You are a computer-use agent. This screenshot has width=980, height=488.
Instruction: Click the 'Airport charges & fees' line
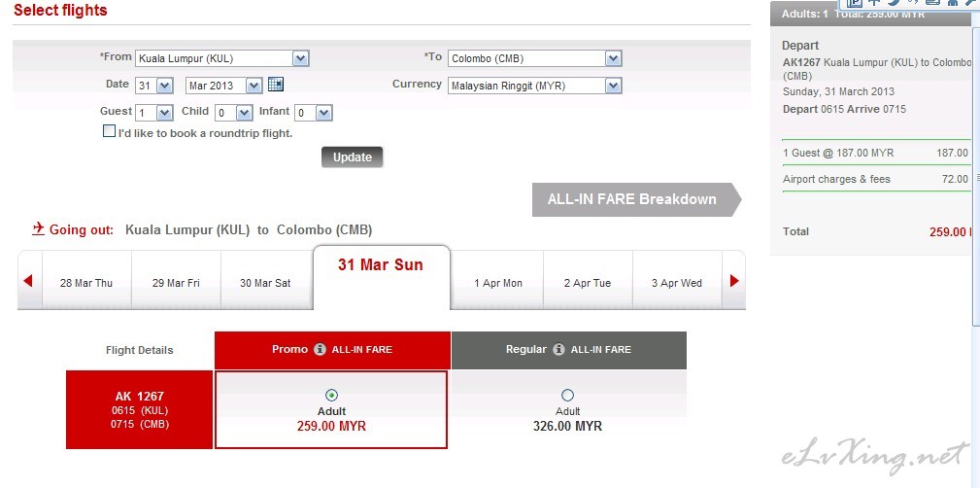[x=875, y=179]
